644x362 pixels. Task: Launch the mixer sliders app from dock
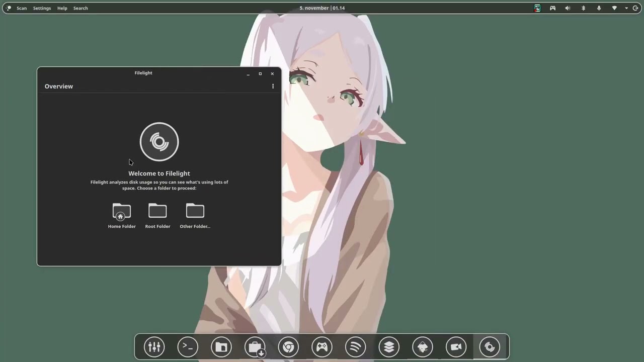pyautogui.click(x=154, y=347)
